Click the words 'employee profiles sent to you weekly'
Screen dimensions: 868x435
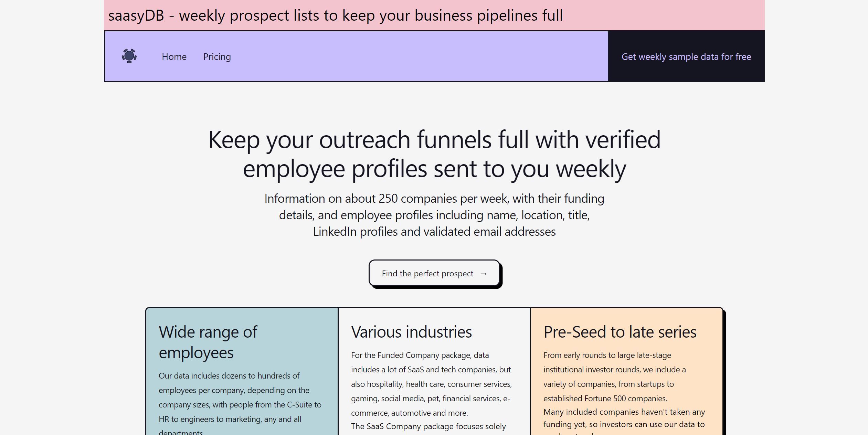[x=434, y=169]
